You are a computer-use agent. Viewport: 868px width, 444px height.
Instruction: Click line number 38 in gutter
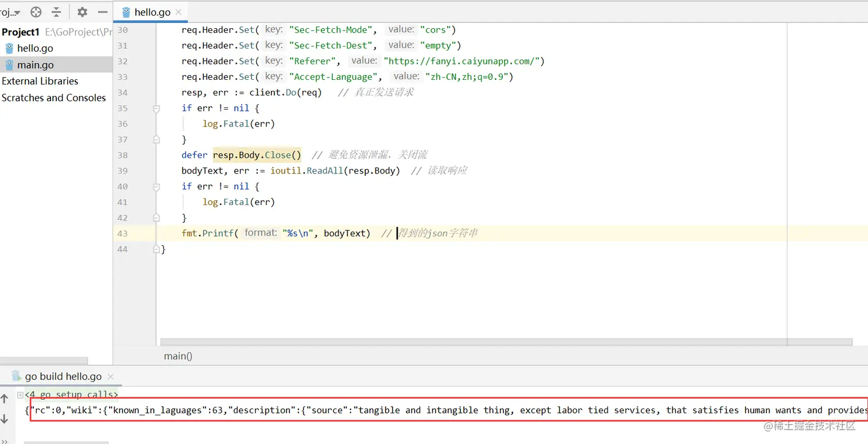(x=122, y=155)
